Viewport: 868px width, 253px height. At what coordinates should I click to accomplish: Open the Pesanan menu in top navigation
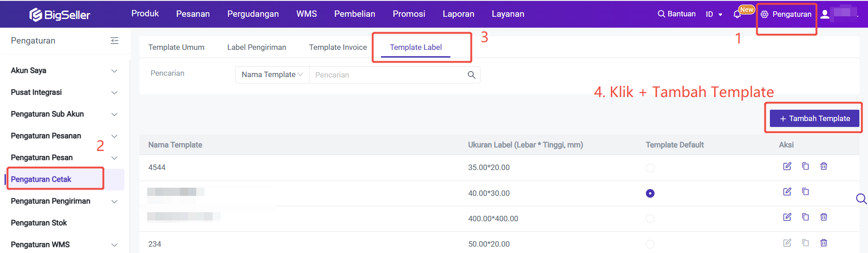[x=193, y=14]
